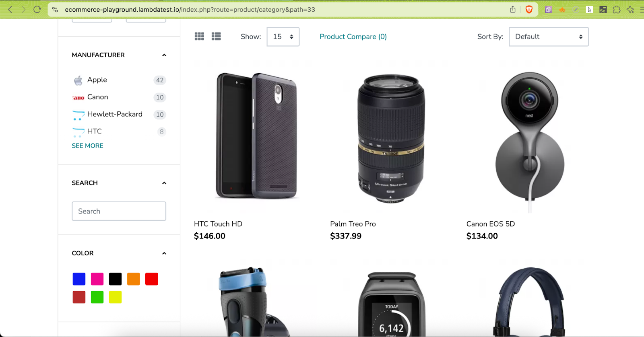This screenshot has height=337, width=644.
Task: Open the browser hamburger menu
Action: click(642, 10)
